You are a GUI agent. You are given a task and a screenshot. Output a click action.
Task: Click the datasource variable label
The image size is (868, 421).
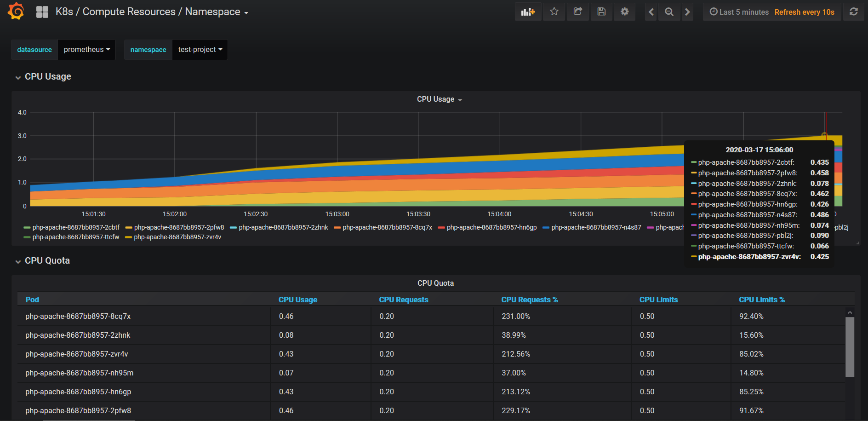pos(34,50)
